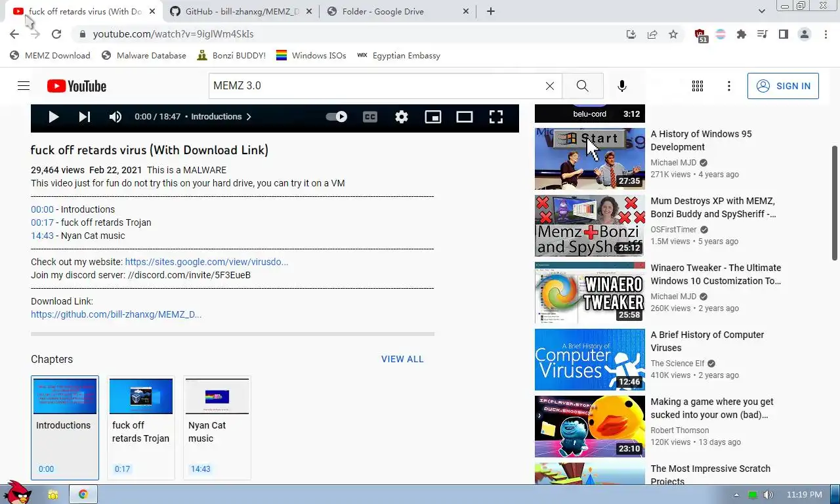The width and height of the screenshot is (840, 504).
Task: Open Chrome from the taskbar
Action: pos(83,494)
